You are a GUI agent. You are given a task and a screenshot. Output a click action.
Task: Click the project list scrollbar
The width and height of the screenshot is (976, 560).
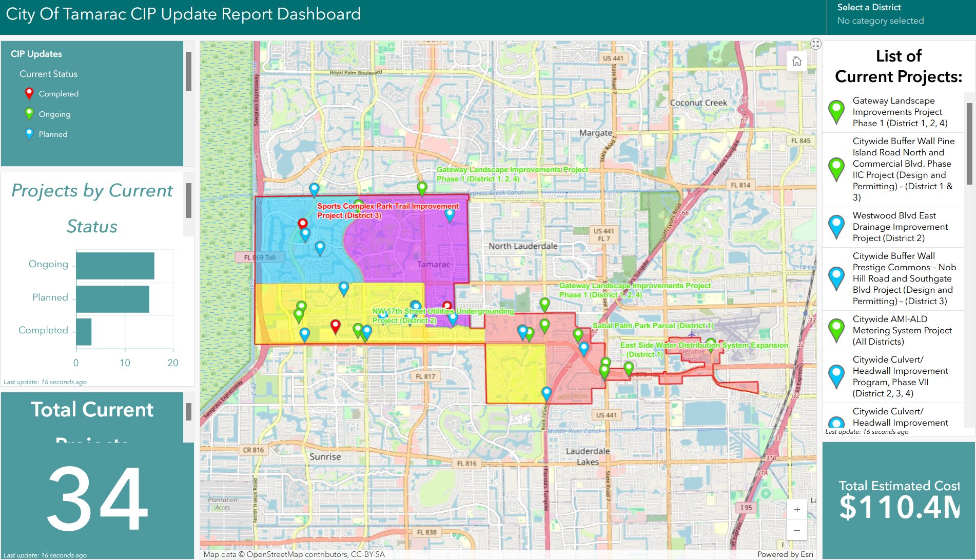pos(969,144)
